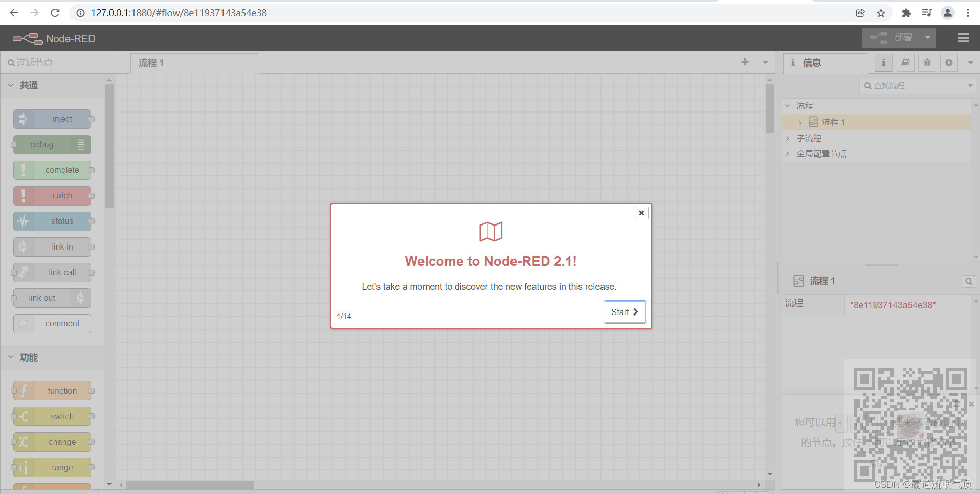
Task: Open browser reading list icon
Action: point(927,13)
